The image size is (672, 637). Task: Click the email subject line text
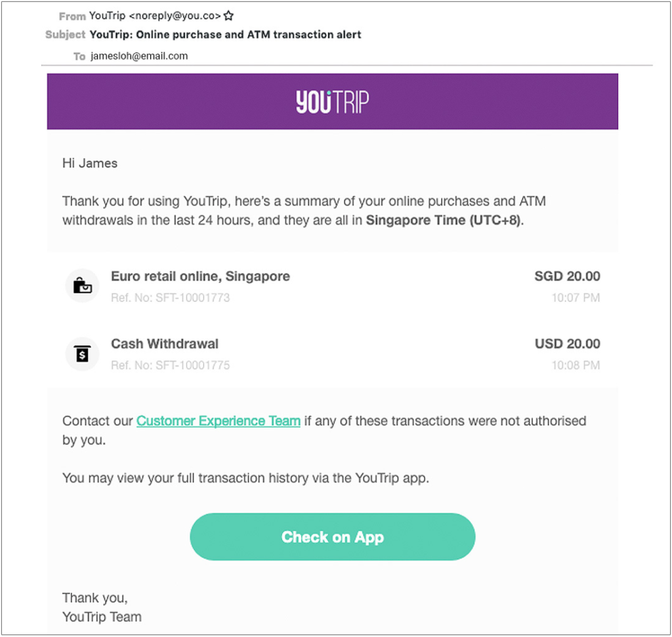click(226, 35)
